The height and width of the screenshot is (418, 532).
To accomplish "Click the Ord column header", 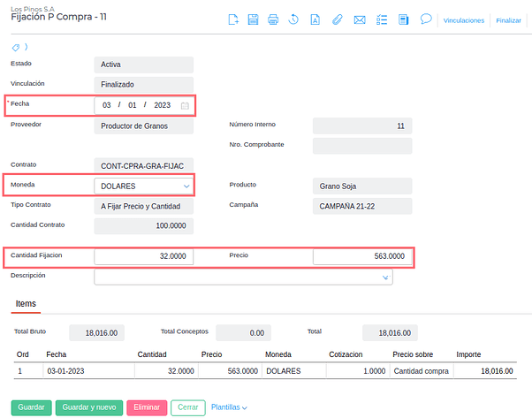I will [x=23, y=354].
